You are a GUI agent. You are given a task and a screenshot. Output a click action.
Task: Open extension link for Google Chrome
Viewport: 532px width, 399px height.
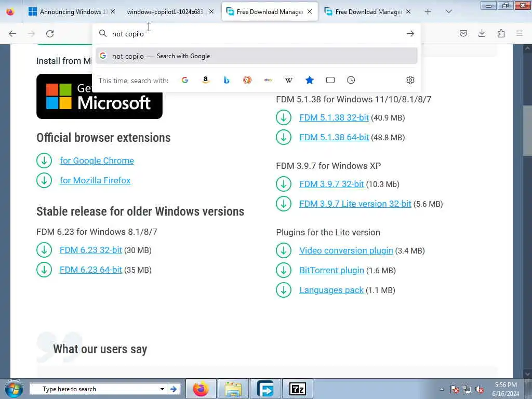click(x=97, y=161)
